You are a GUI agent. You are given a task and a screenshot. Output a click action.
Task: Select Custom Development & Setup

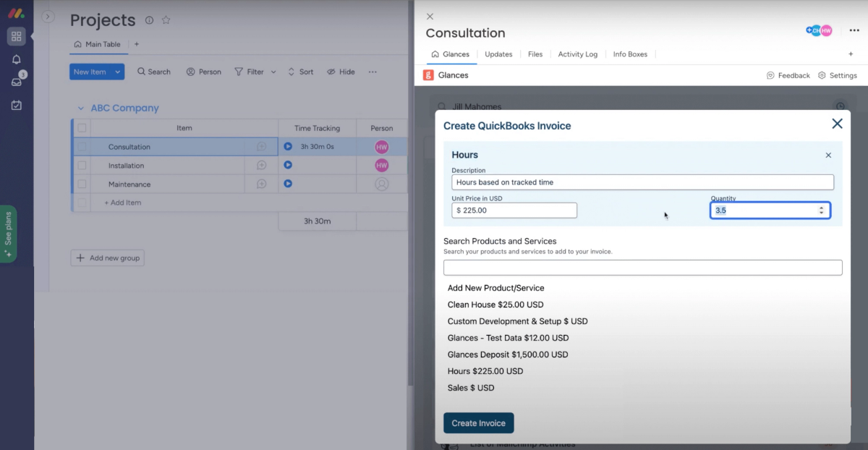point(517,321)
